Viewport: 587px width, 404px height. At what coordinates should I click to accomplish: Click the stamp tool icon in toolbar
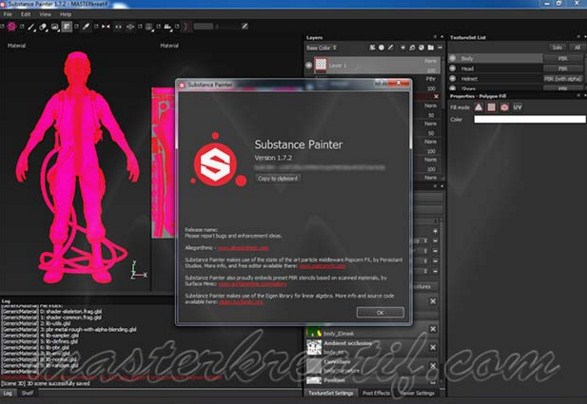[x=168, y=27]
